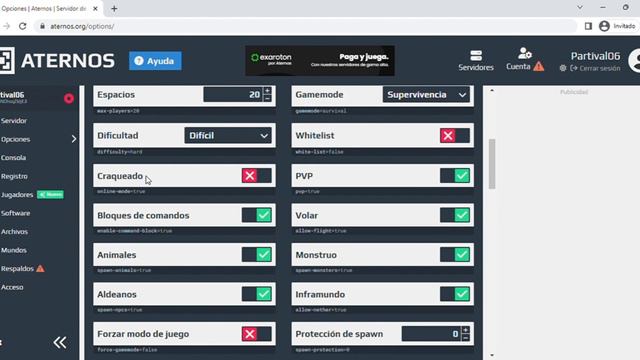The width and height of the screenshot is (640, 360).
Task: Open Registro in the sidebar
Action: click(14, 176)
